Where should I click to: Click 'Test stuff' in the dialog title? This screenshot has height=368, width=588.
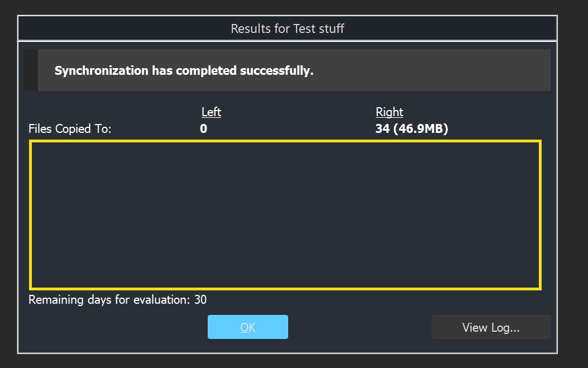pyautogui.click(x=318, y=28)
